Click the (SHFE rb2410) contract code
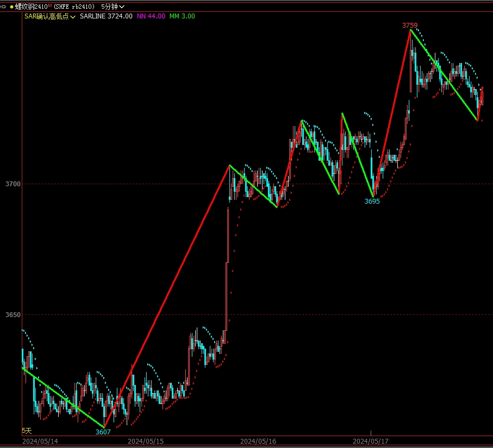 74,7
